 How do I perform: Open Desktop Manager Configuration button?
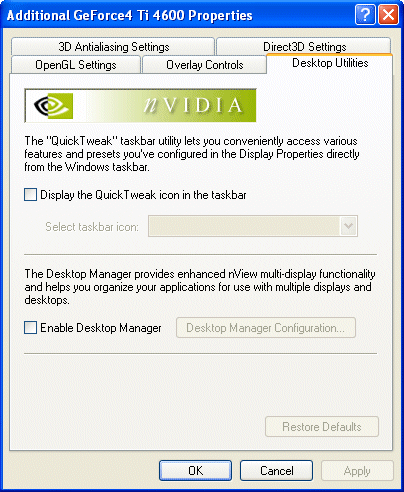click(266, 328)
